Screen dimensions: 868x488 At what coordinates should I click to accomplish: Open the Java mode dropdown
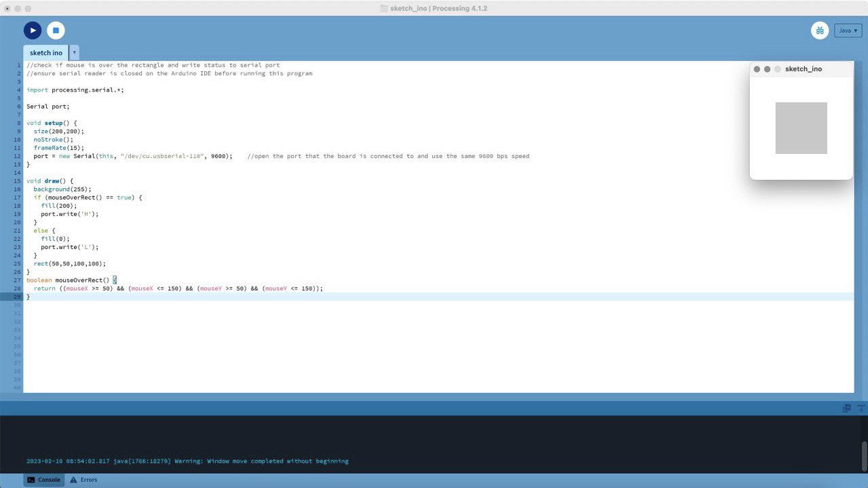pyautogui.click(x=848, y=31)
